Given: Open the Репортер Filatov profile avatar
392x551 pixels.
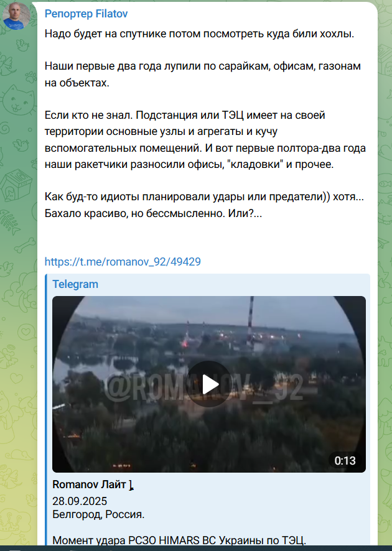Looking at the screenshot, I should [x=16, y=16].
